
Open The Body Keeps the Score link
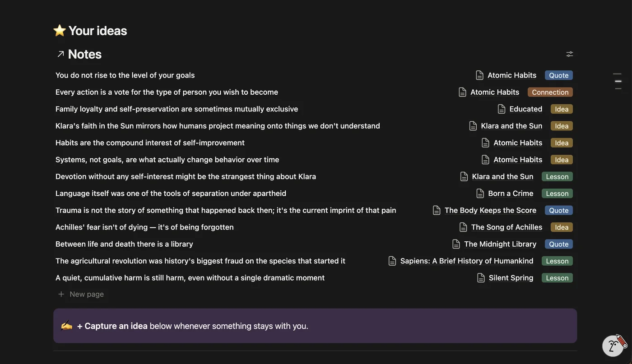[x=490, y=210]
